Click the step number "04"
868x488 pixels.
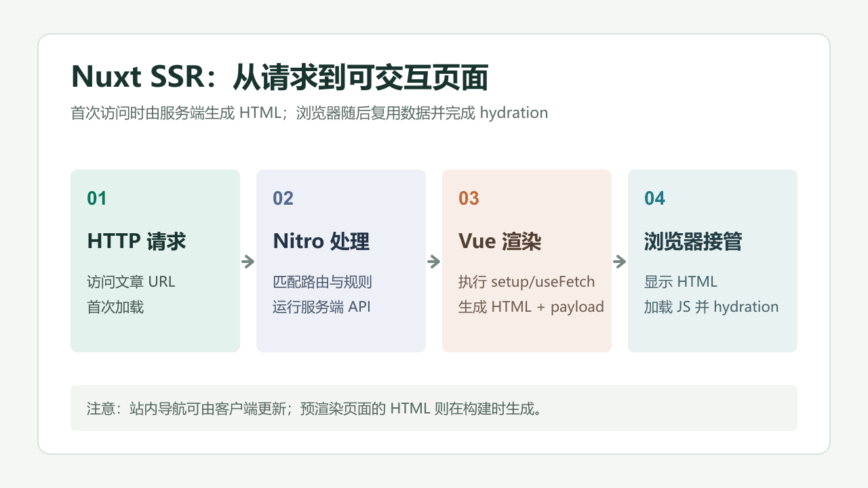tap(654, 198)
